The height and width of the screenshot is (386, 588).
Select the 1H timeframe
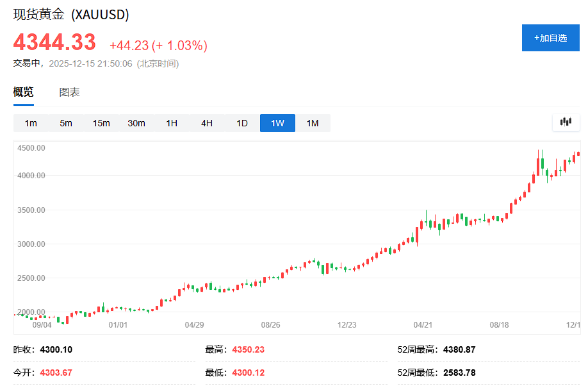click(x=171, y=122)
